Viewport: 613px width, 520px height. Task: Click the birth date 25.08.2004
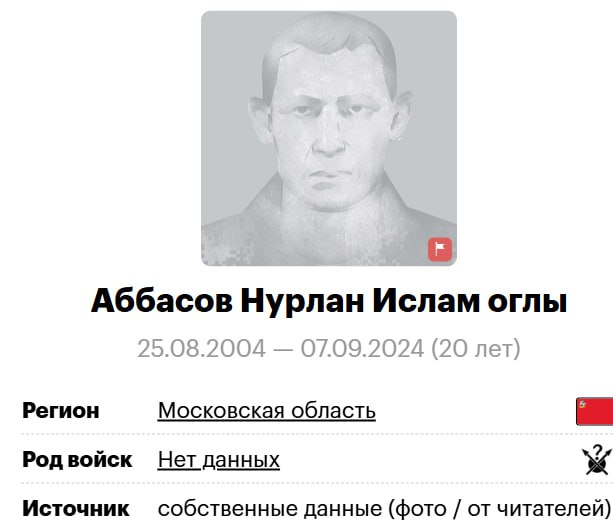click(x=201, y=348)
